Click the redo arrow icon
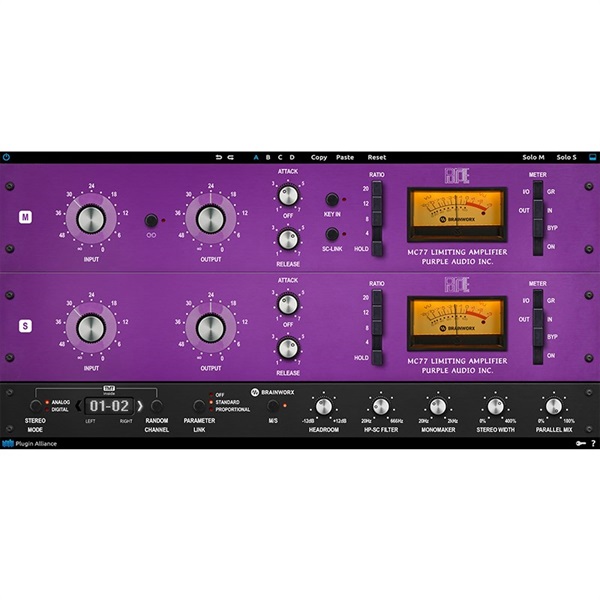Viewport: 600px width, 600px height. 230,157
